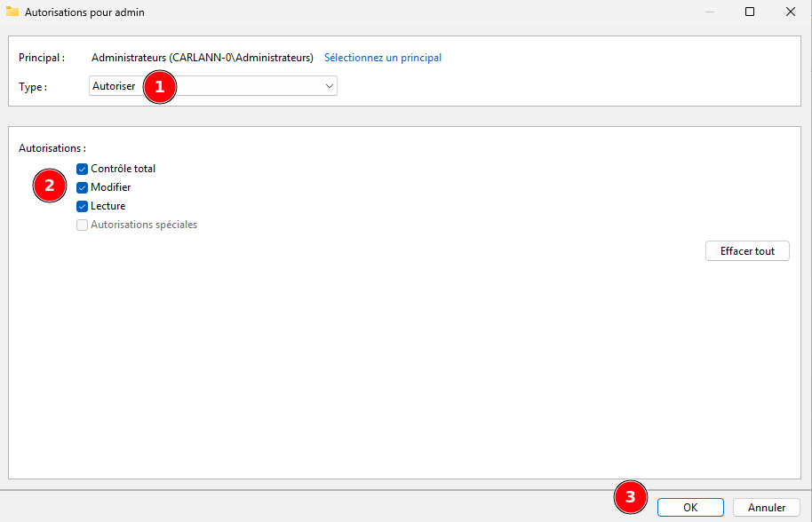Click the Type : label
812x522 pixels.
33,87
